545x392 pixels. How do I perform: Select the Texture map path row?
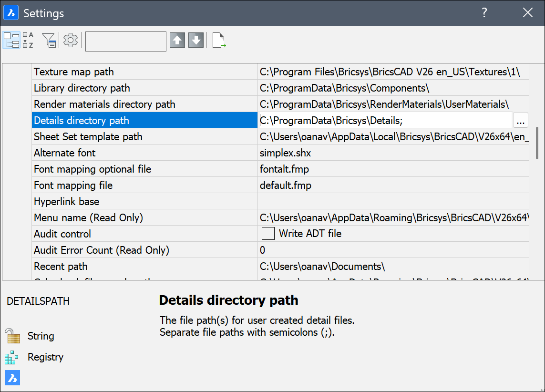tap(144, 72)
